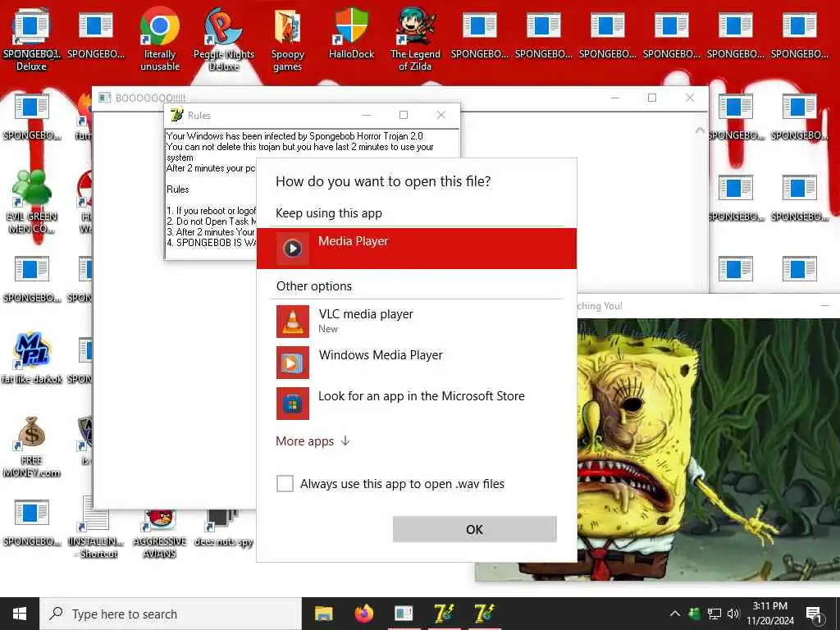Click the first 7-icon trojan taskbar item

coord(444,614)
